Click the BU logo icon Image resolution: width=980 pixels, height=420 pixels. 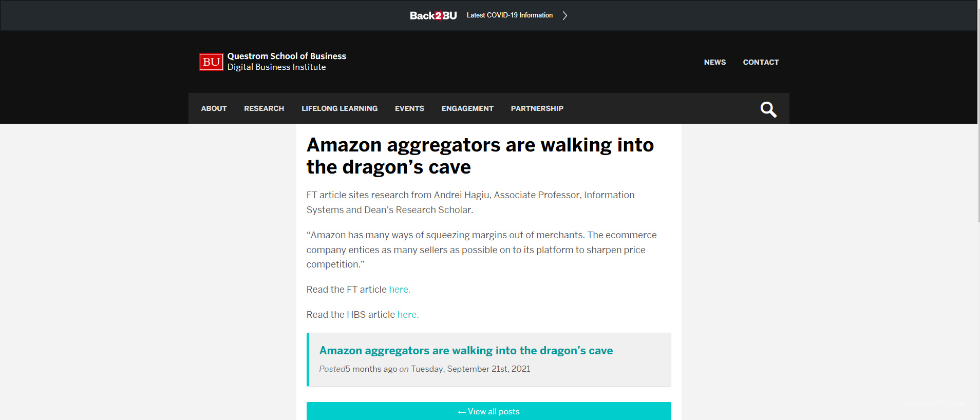pyautogui.click(x=211, y=62)
